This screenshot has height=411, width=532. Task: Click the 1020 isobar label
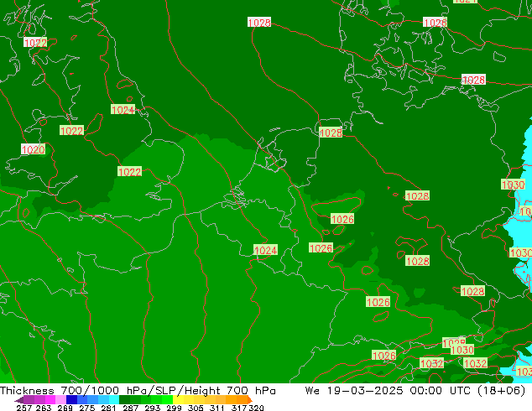point(34,149)
